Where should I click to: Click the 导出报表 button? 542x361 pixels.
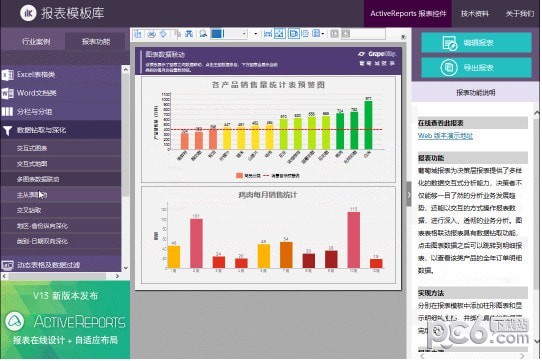click(476, 67)
